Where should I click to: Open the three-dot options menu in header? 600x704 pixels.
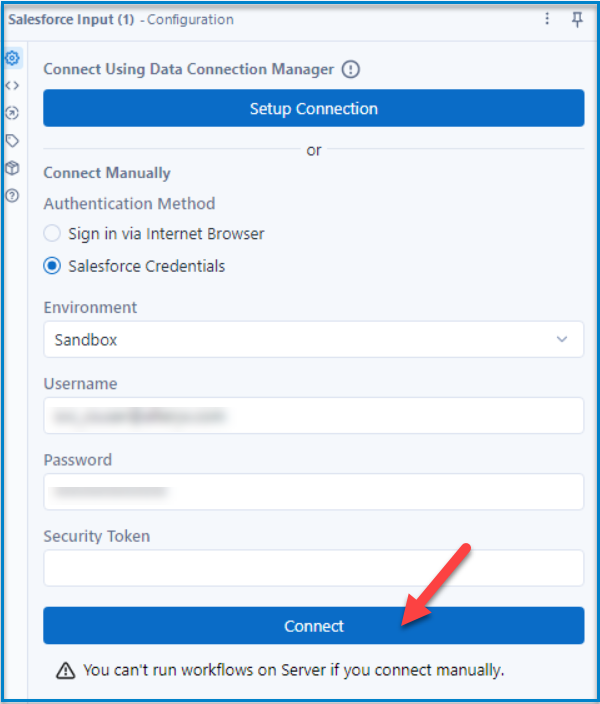(x=547, y=19)
